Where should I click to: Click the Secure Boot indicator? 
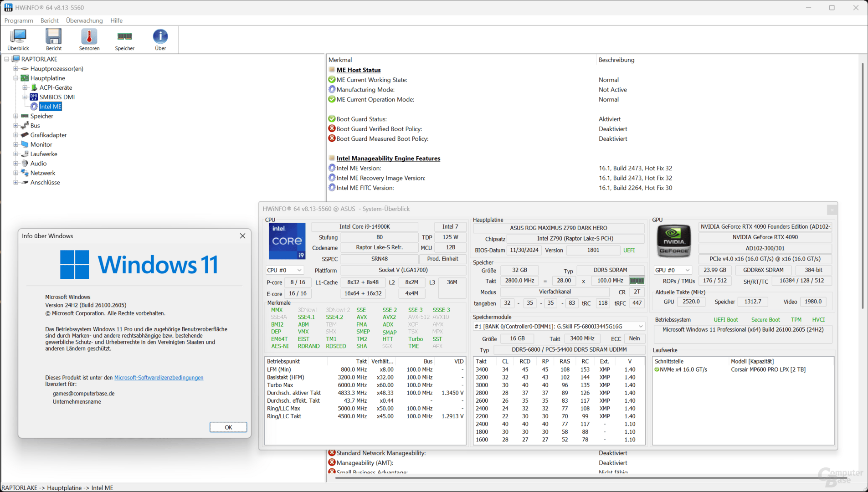765,320
